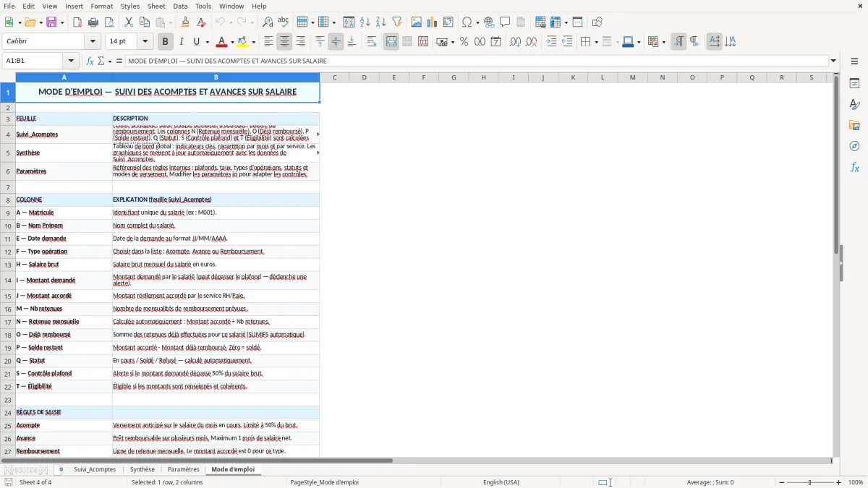868x488 pixels.
Task: Open the Font Size dropdown arrow
Action: [145, 42]
